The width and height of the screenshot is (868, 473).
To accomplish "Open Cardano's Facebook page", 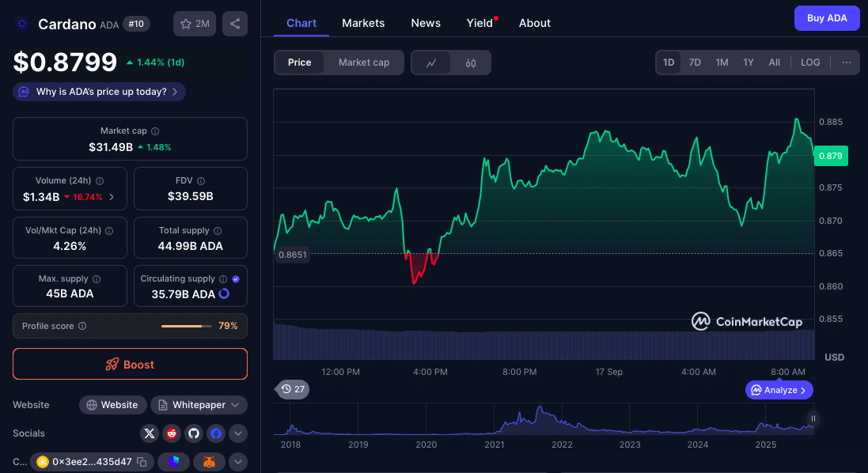I will 216,433.
